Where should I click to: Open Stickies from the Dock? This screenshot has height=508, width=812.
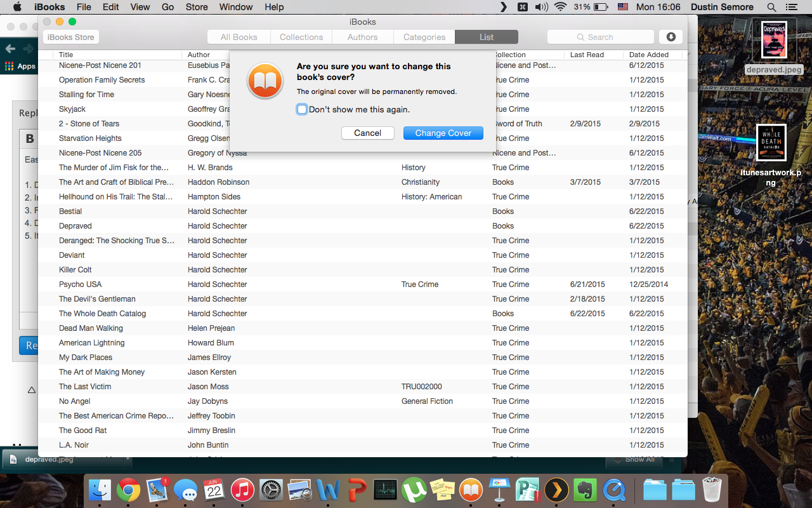(442, 490)
